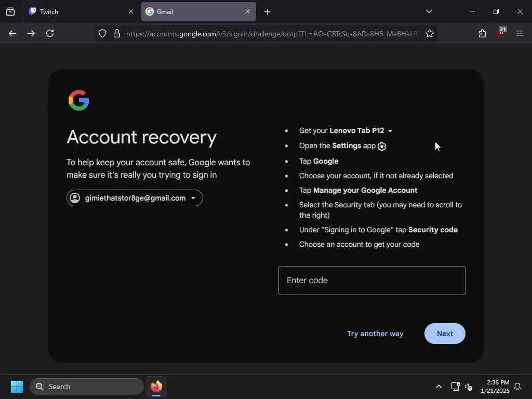
Task: Click Try another way link
Action: coord(375,334)
